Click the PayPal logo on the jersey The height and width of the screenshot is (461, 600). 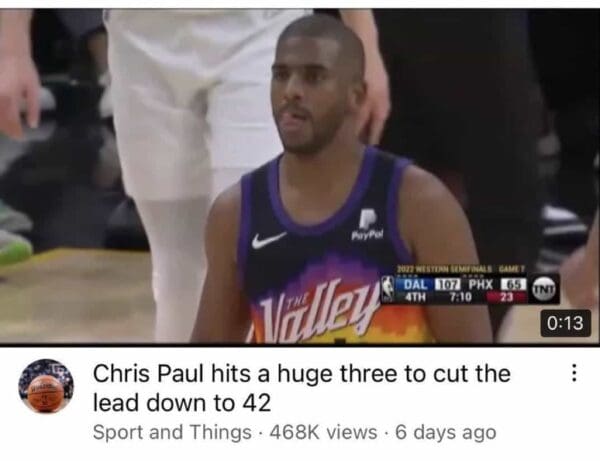click(x=367, y=225)
